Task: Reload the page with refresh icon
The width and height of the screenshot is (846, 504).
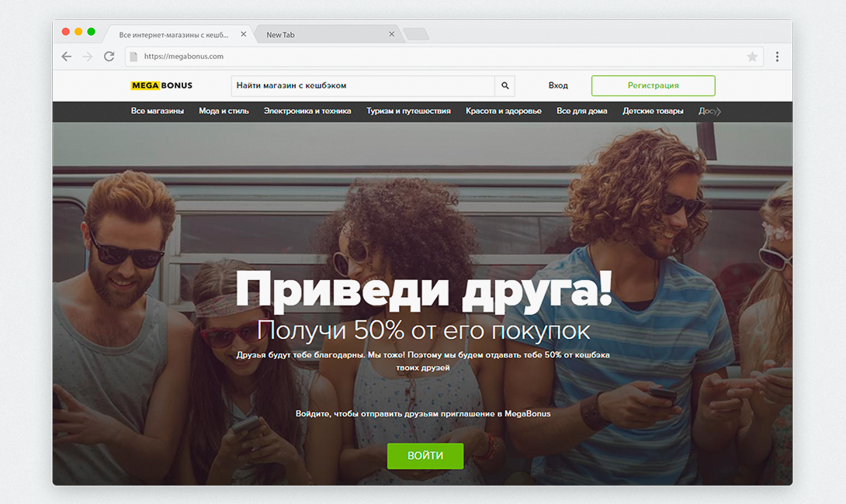Action: pyautogui.click(x=109, y=57)
